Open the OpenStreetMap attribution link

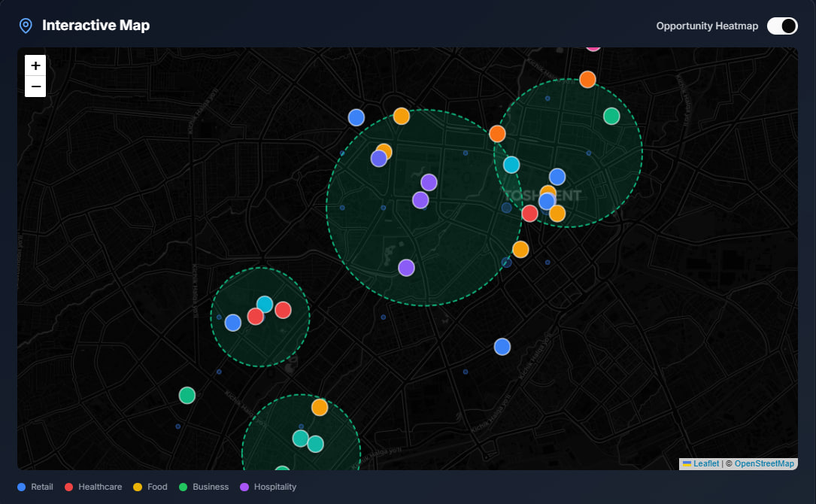pos(764,463)
